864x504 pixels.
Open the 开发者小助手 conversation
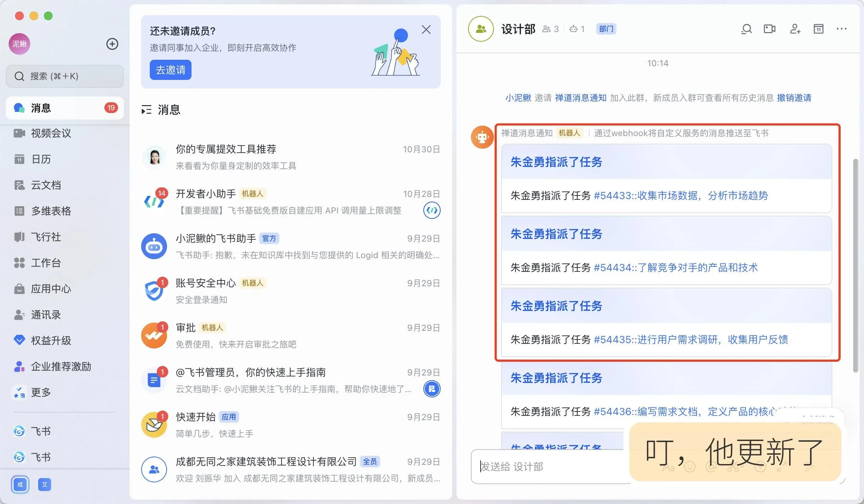291,202
